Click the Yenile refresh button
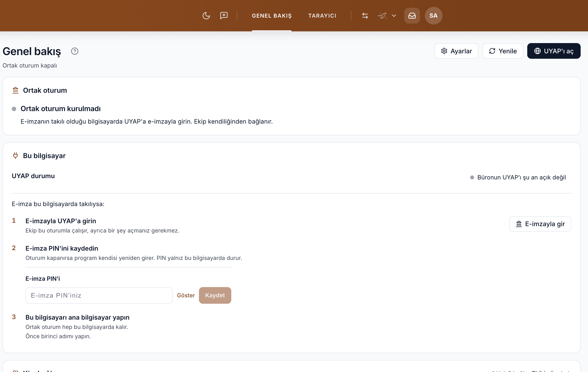Image resolution: width=588 pixels, height=372 pixels. [503, 51]
